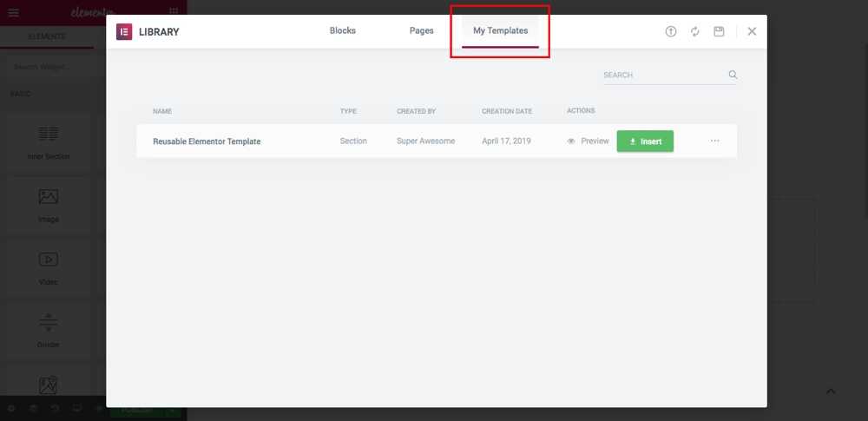Click the Divider widget icon

49,321
